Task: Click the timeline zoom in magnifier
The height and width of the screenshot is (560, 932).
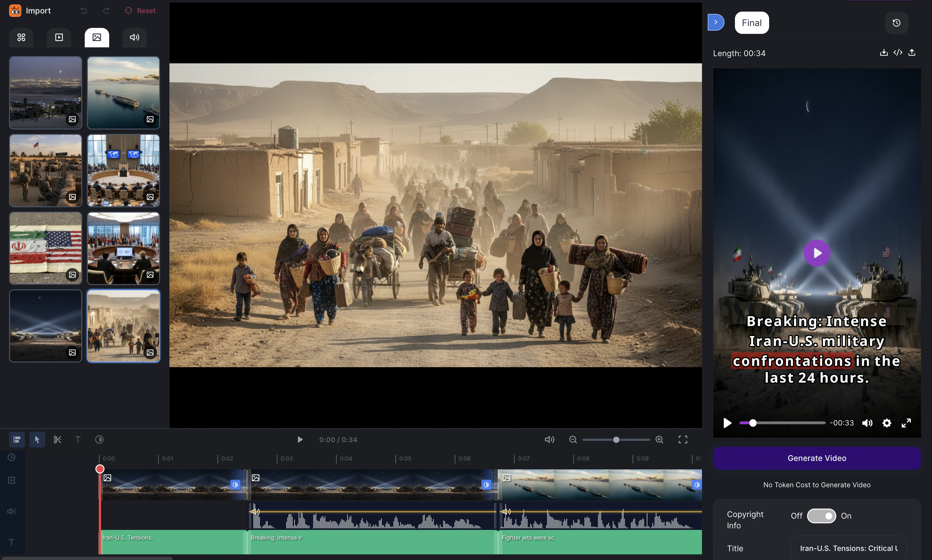Action: [659, 440]
